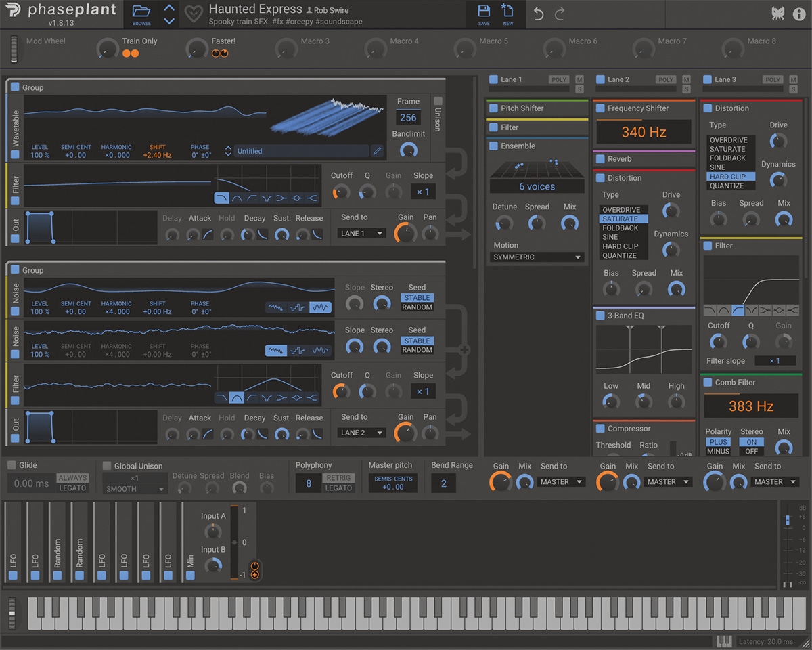Click the redo arrow icon

(x=560, y=14)
